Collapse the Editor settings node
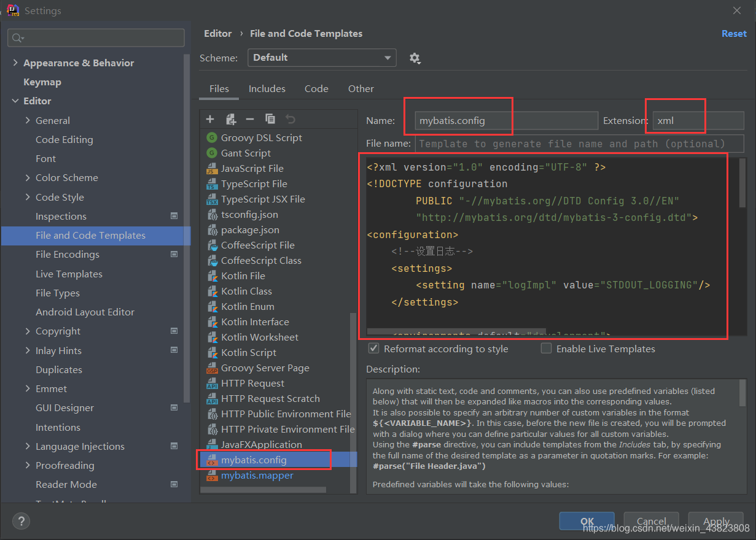 pos(15,101)
